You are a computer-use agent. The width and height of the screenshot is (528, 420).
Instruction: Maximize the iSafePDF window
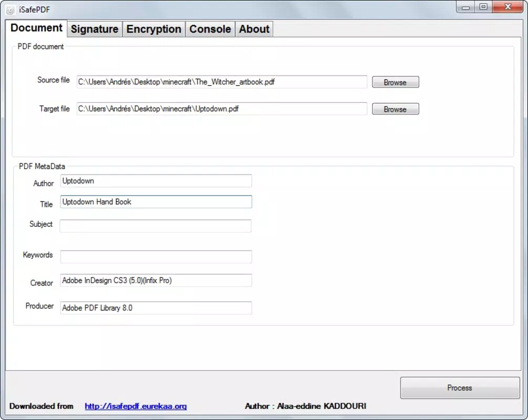(483, 7)
